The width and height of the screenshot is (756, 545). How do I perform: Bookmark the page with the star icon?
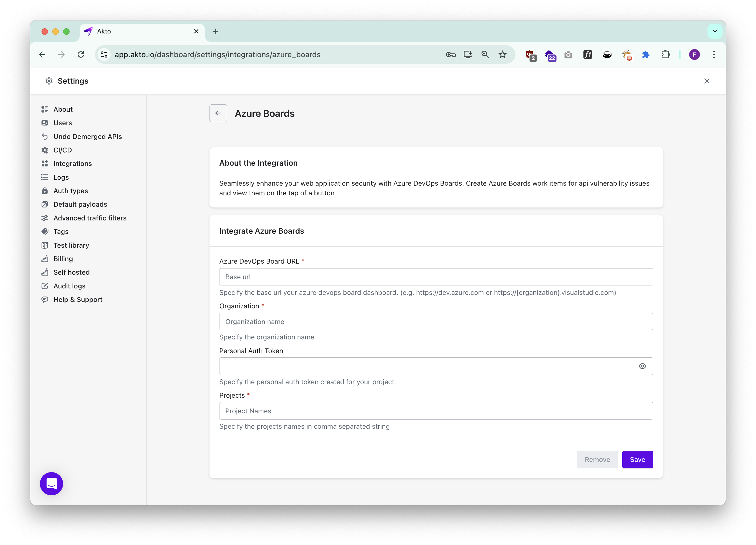point(502,54)
